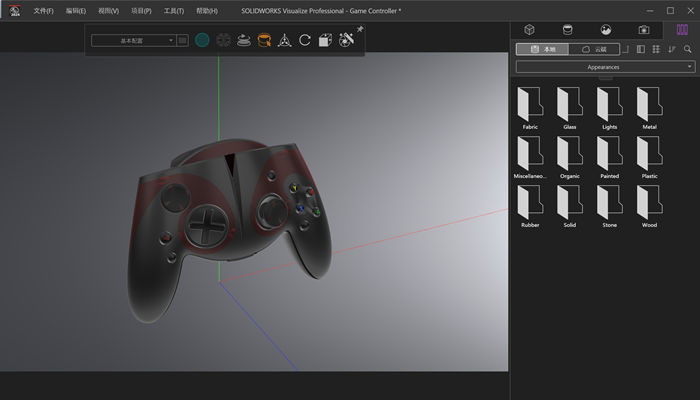Select the 云端 cloud library toggle
Image resolution: width=700 pixels, height=400 pixels.
pos(594,49)
